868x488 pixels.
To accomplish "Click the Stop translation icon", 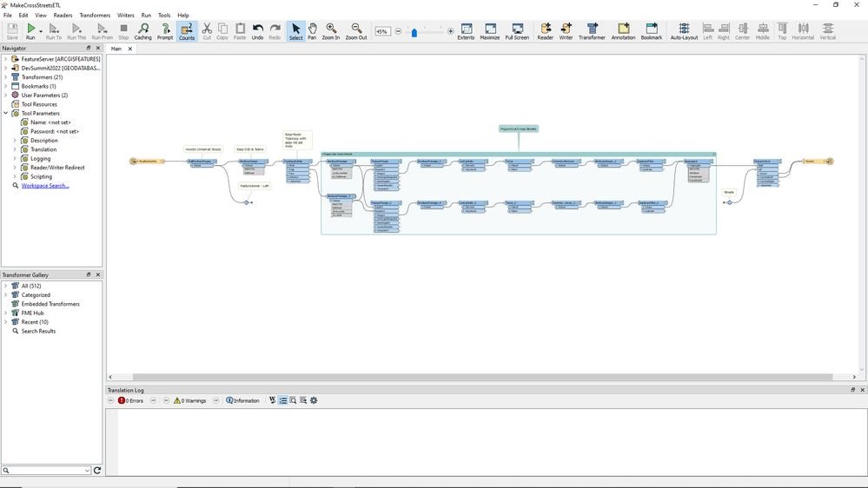I will tap(123, 31).
